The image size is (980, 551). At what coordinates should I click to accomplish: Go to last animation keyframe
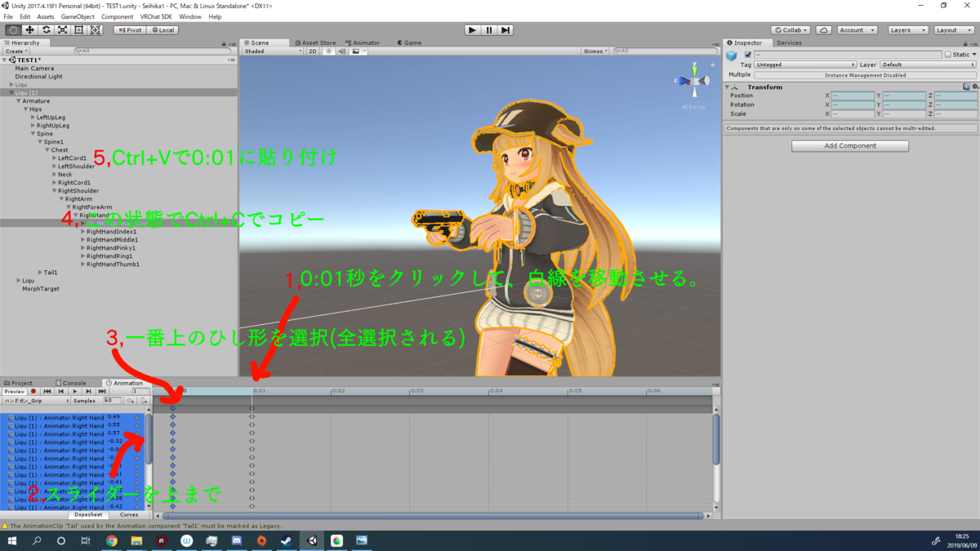tap(103, 392)
